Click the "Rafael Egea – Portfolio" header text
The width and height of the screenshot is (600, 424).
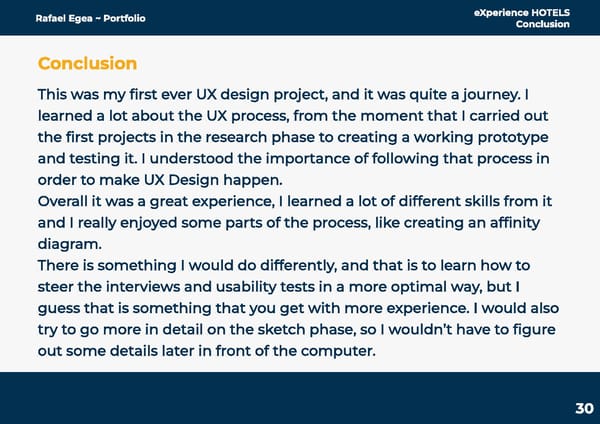89,18
